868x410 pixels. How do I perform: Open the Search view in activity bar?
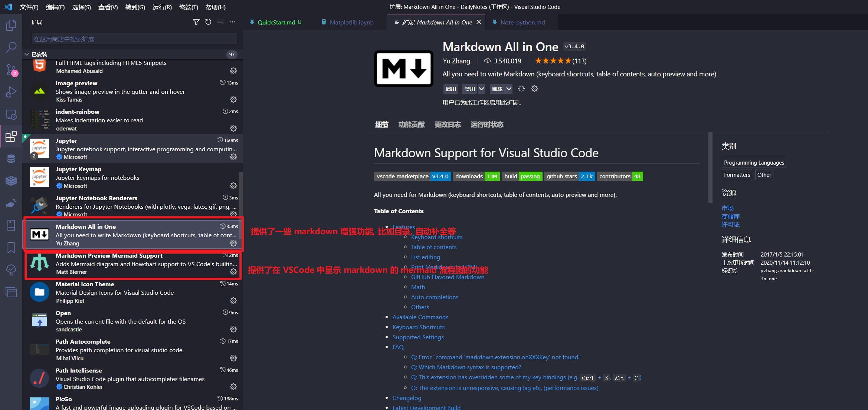tap(11, 47)
